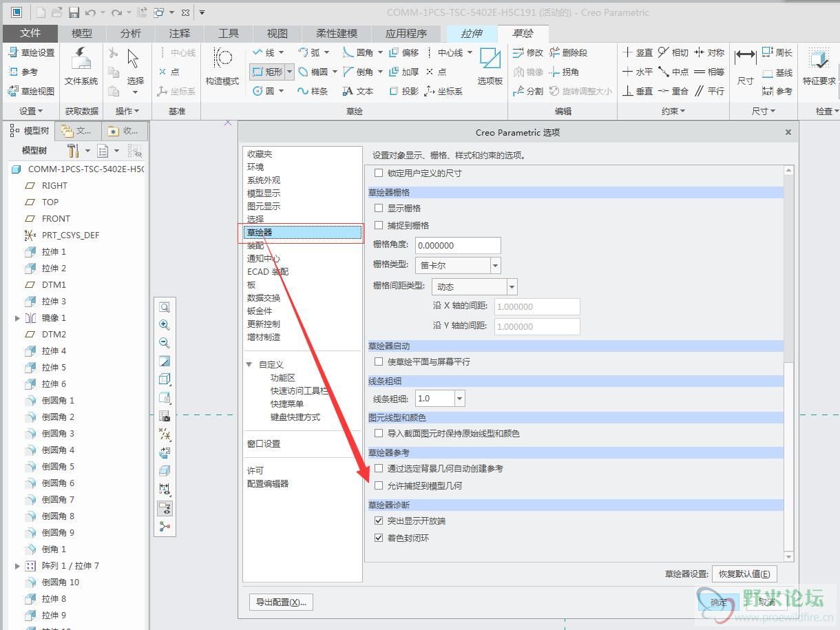Open 草绘设置 (sketch setup) in the ribbon
The width and height of the screenshot is (840, 630).
click(x=31, y=52)
